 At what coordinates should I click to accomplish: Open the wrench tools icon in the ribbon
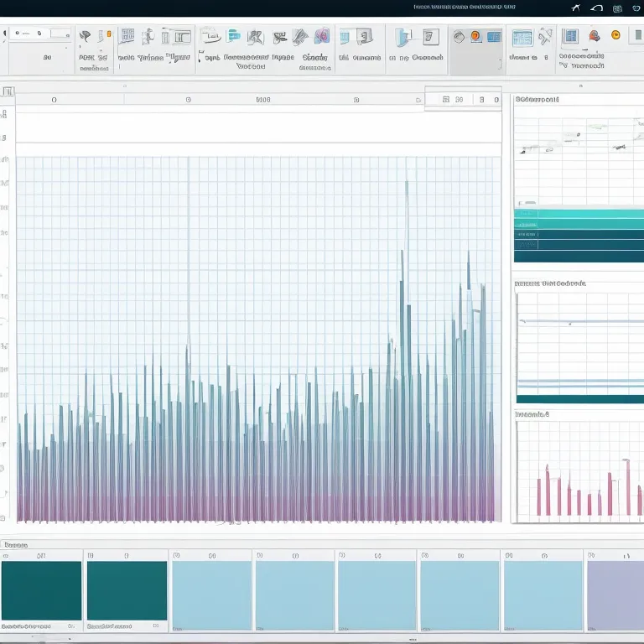tap(545, 36)
